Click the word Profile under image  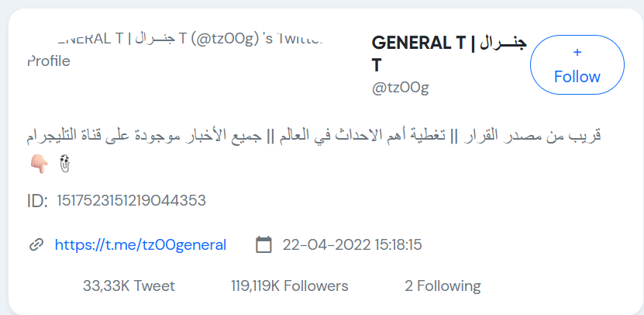coord(49,61)
